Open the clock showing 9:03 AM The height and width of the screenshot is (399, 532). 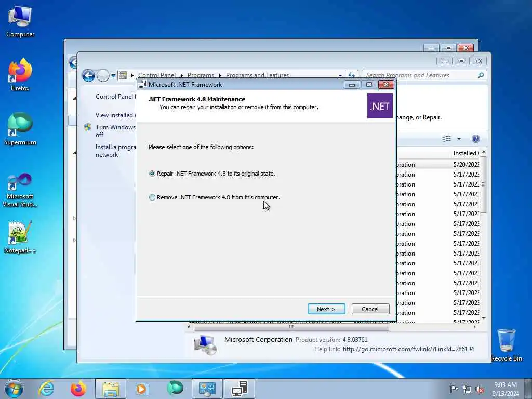coord(506,389)
